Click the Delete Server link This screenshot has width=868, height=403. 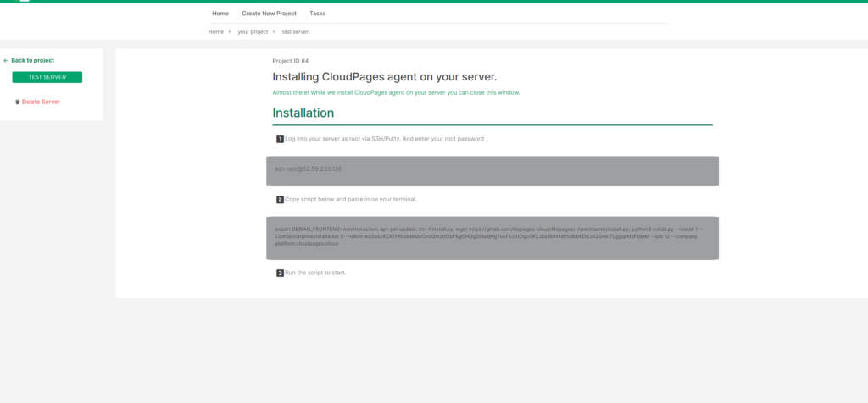[41, 102]
